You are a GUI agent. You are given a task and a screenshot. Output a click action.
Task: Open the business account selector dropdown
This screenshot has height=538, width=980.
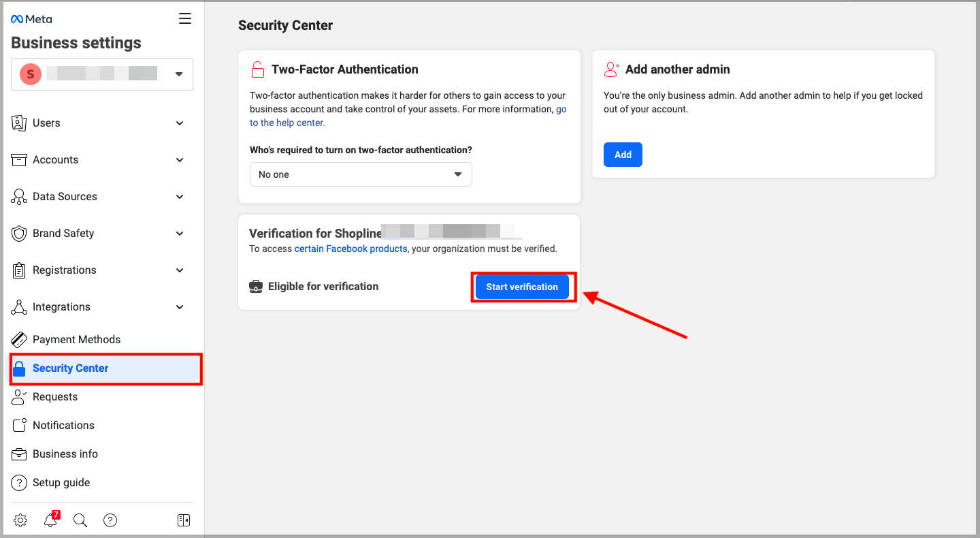(x=102, y=74)
